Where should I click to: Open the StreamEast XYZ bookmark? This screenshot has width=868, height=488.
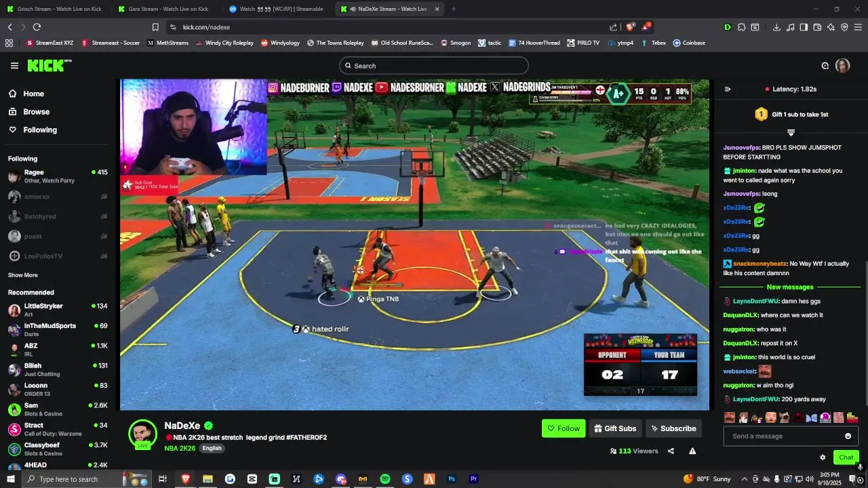(x=50, y=43)
